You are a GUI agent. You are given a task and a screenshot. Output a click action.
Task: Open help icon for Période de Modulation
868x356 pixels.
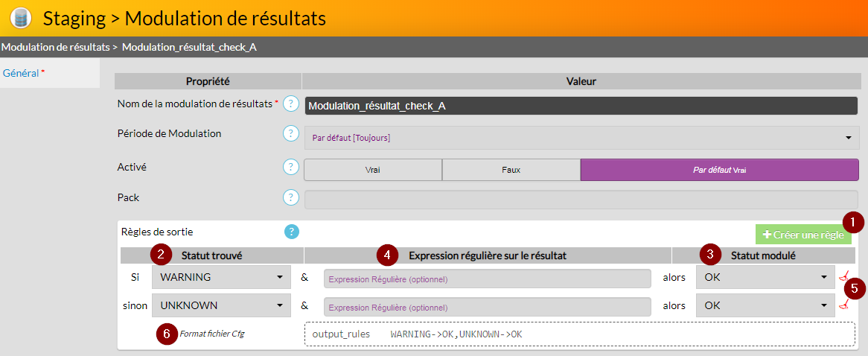(x=290, y=134)
